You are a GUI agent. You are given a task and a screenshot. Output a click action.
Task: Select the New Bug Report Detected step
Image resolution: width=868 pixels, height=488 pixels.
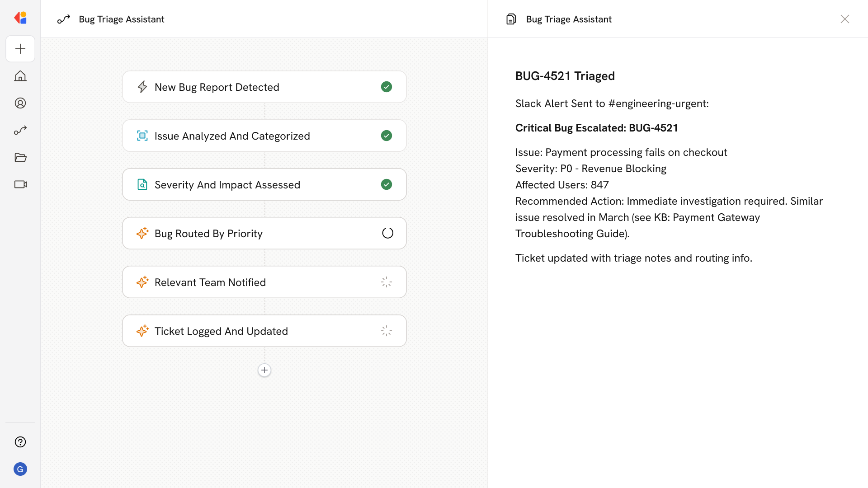264,87
